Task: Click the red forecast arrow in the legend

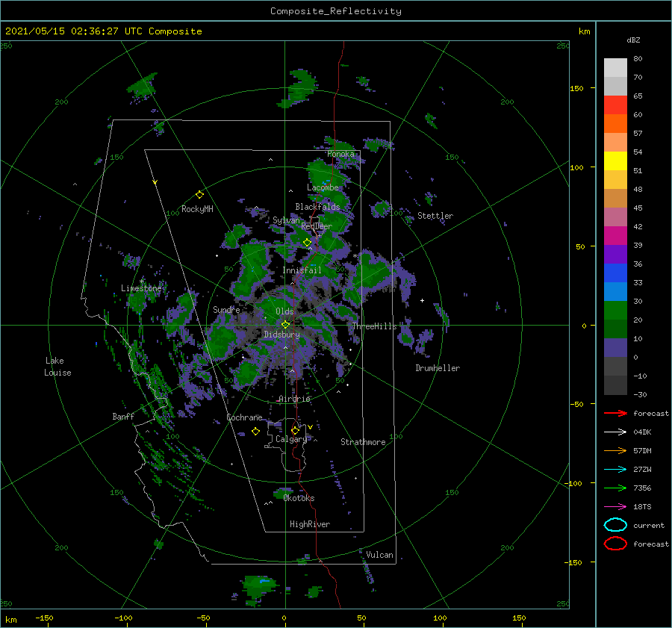Action: coord(615,413)
